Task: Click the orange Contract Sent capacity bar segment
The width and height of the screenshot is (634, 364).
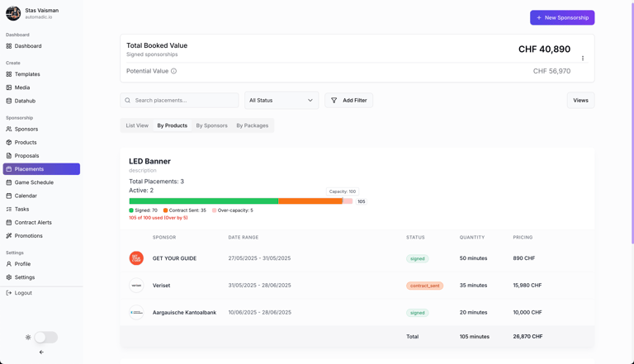Action: click(310, 201)
